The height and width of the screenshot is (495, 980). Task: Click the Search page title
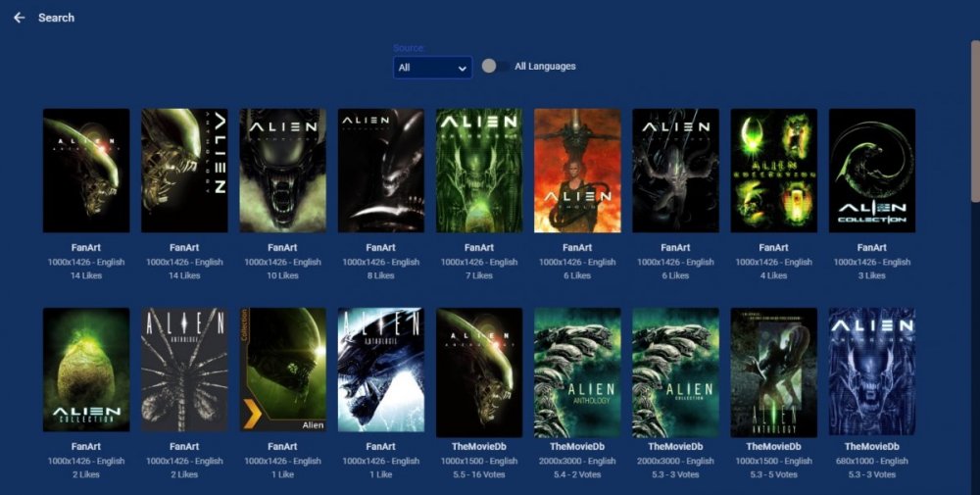(x=56, y=18)
